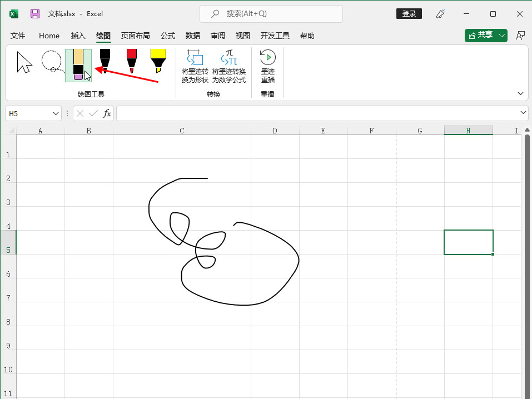
Task: Click the confirm checkmark in formula bar
Action: (93, 113)
